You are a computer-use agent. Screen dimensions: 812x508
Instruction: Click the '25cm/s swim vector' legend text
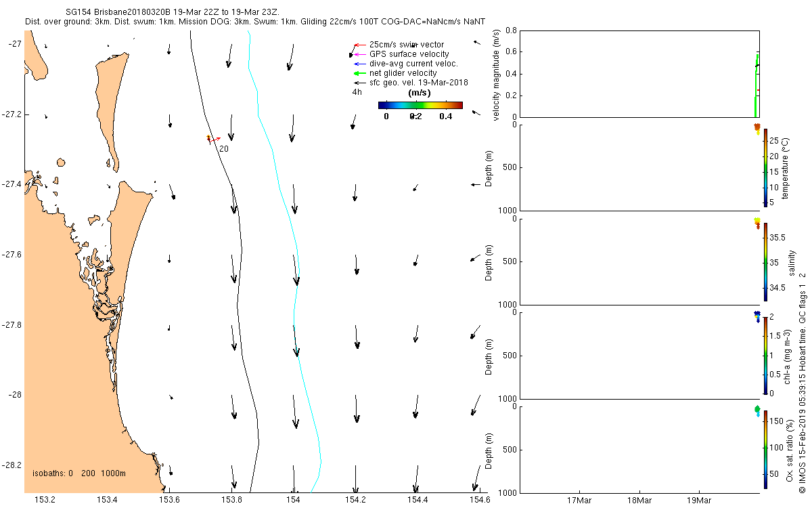[x=407, y=45]
